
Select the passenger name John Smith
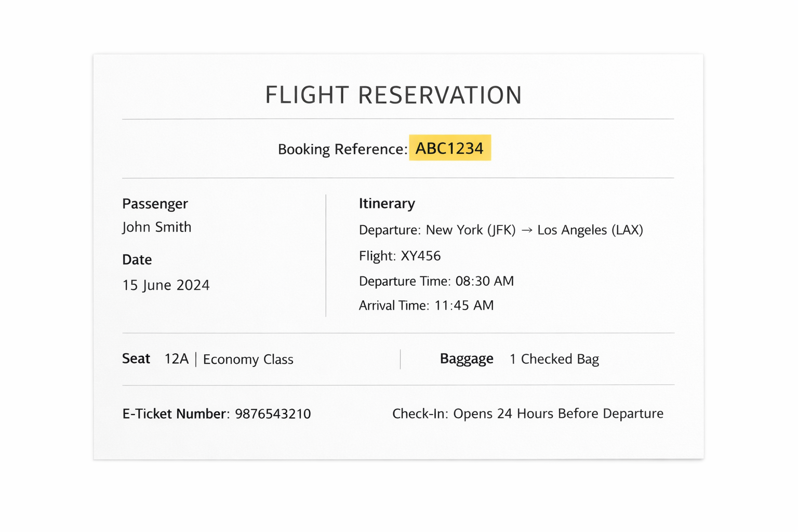click(157, 228)
